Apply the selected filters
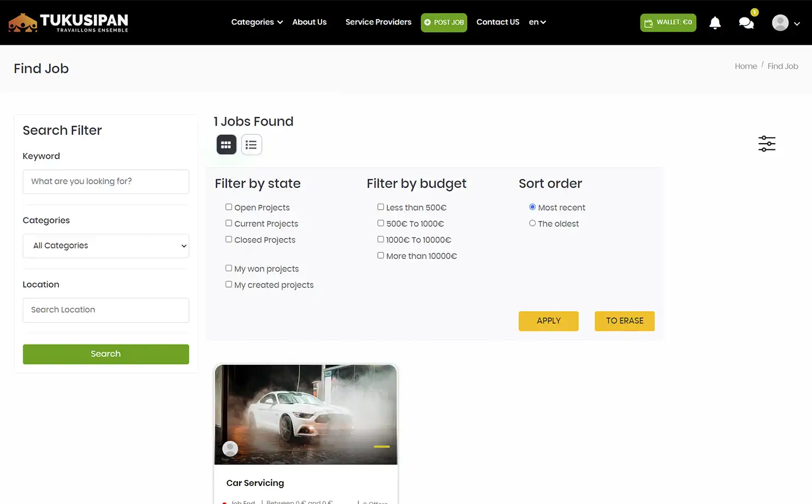The width and height of the screenshot is (812, 504). (x=548, y=321)
